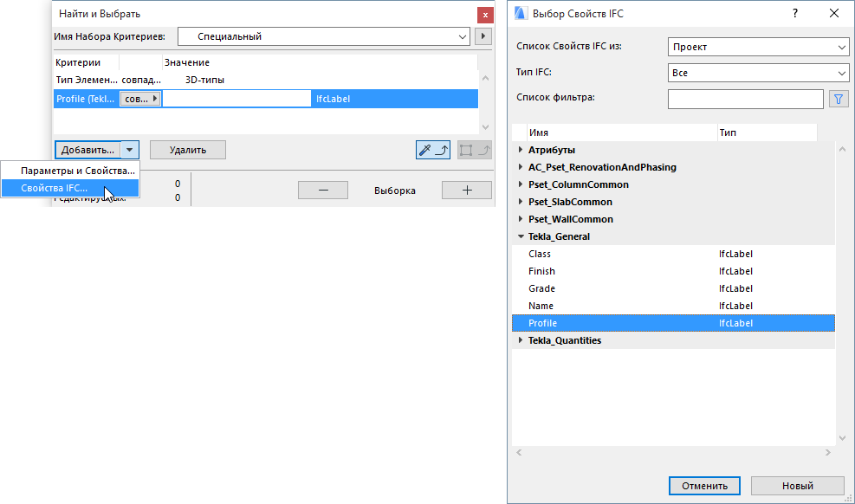The width and height of the screenshot is (855, 504).
Task: Open the 'сов...' operator dropdown in Profile row
Action: (x=140, y=99)
